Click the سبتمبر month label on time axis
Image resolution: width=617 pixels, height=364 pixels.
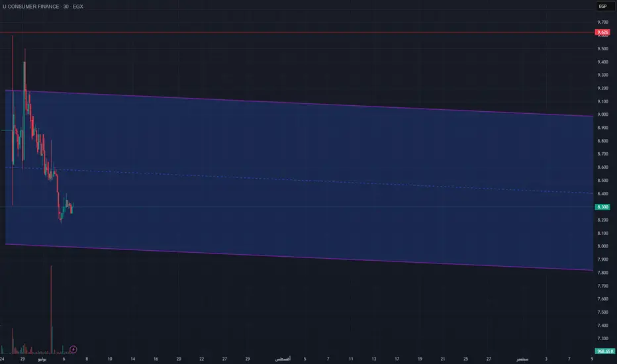(522, 359)
